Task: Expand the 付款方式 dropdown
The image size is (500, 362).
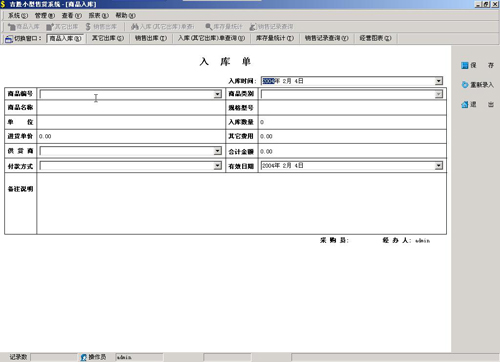Action: pos(217,165)
